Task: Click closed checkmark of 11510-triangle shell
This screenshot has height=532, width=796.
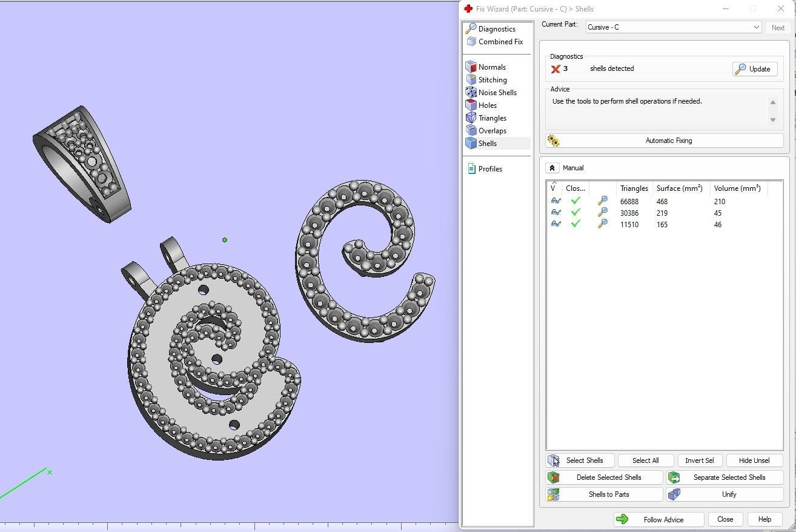Action: click(575, 224)
